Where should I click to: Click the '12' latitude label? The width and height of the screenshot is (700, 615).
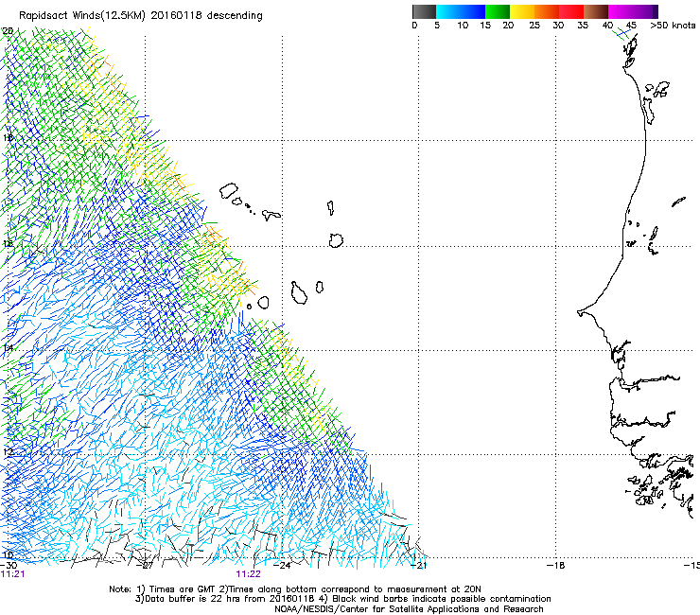point(8,452)
